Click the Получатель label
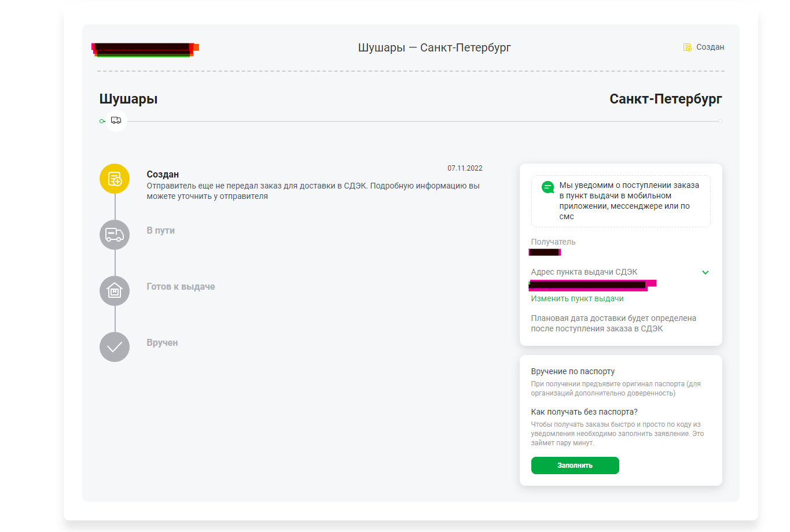Viewport: 790px width, 532px height. pos(553,242)
